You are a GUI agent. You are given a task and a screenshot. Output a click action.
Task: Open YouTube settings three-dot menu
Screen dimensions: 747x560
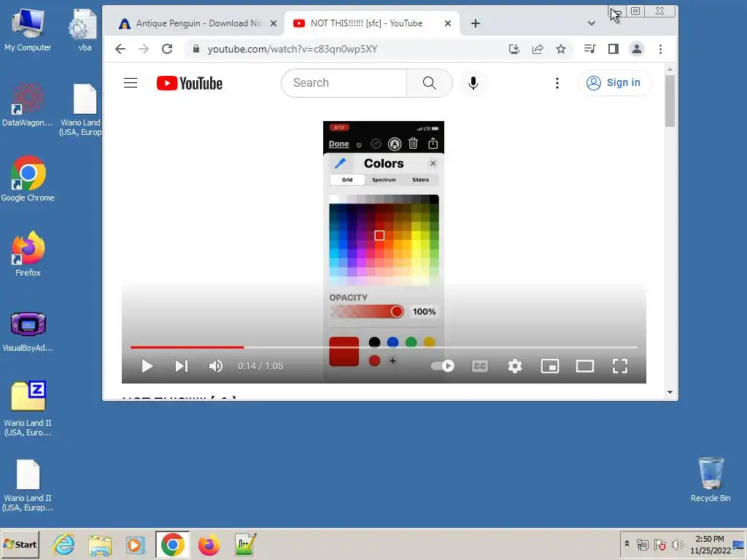557,83
